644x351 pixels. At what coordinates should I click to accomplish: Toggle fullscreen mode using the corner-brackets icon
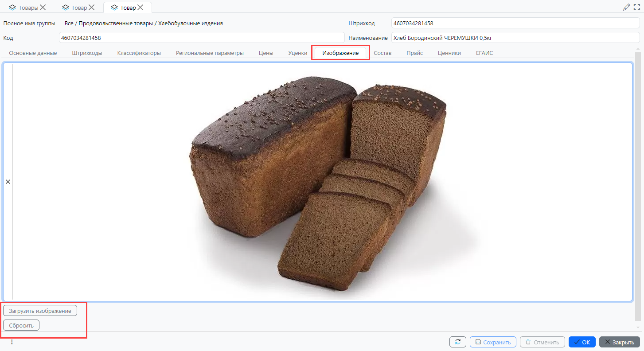tap(637, 7)
